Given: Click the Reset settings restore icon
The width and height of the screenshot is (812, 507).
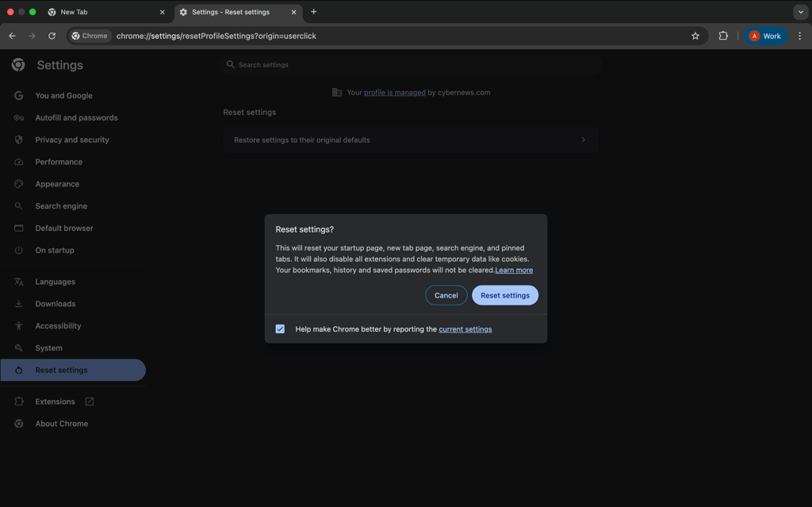Looking at the screenshot, I should (x=19, y=371).
